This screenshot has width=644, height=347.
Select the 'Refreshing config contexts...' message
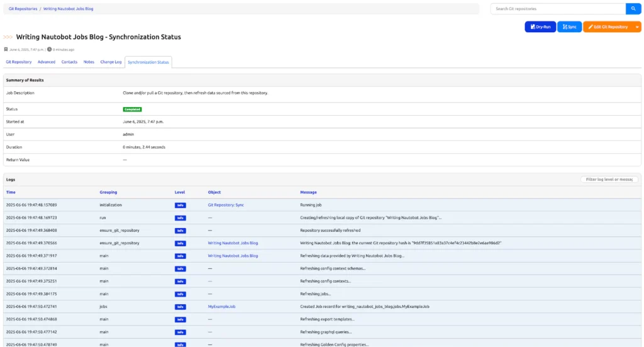coord(326,282)
